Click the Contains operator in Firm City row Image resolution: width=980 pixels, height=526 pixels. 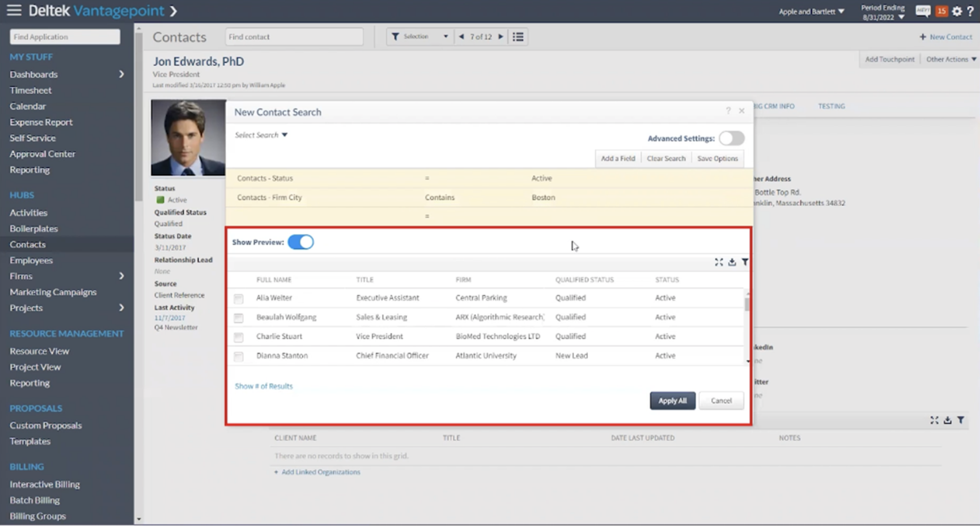[x=440, y=197]
